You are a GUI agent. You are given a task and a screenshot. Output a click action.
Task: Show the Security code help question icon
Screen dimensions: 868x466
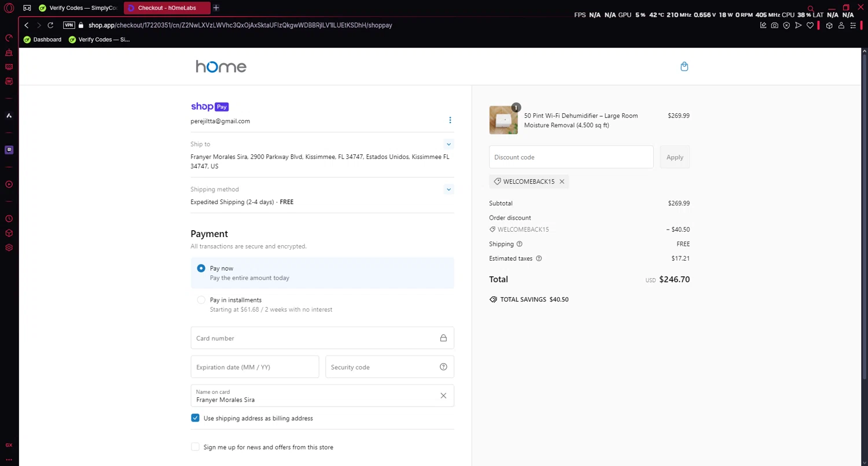pyautogui.click(x=443, y=367)
